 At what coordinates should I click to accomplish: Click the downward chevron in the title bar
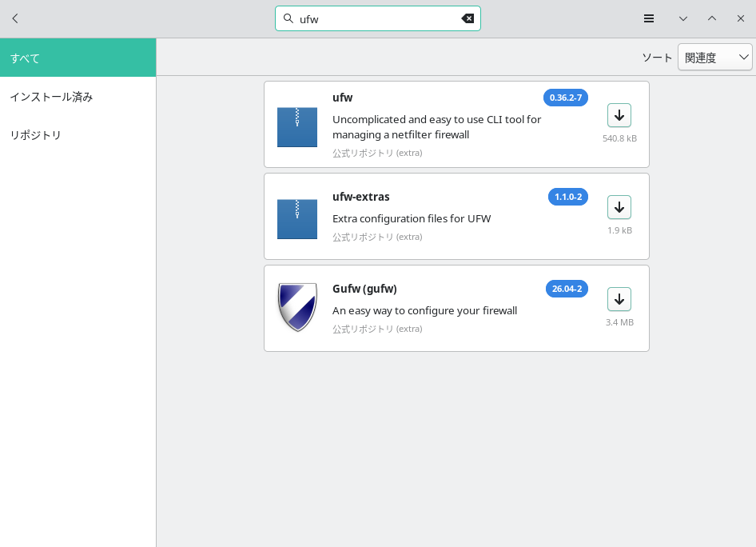(x=683, y=18)
